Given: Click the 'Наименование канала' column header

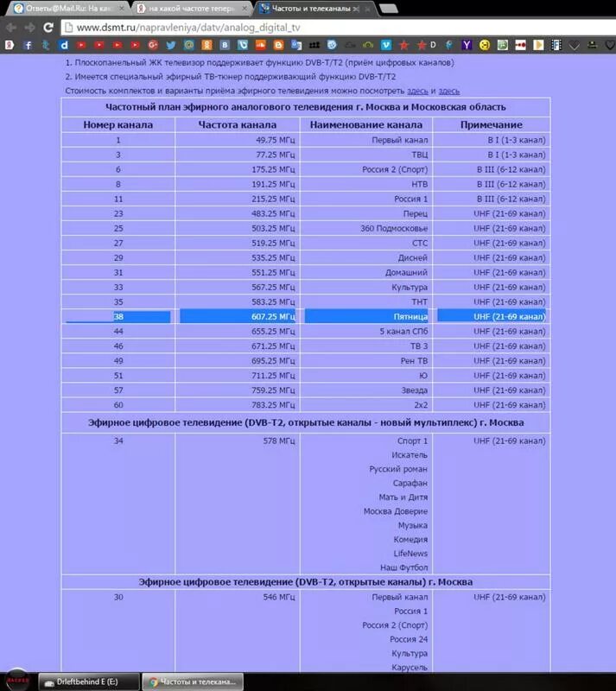Looking at the screenshot, I should 366,124.
